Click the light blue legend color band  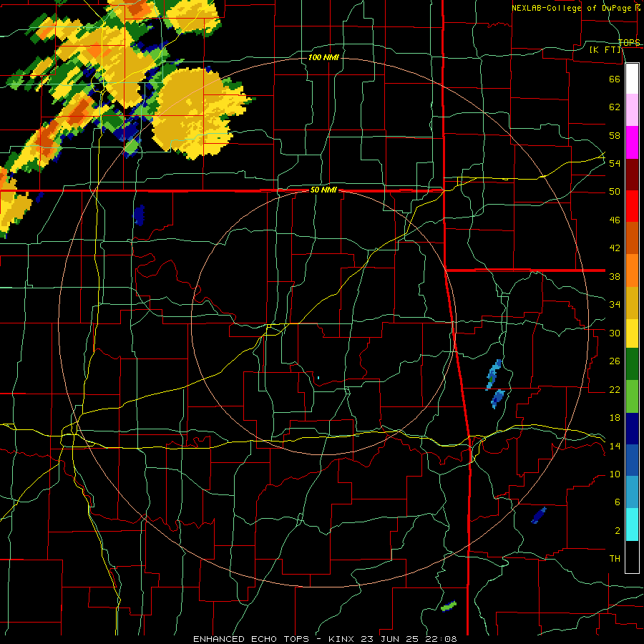click(x=632, y=492)
